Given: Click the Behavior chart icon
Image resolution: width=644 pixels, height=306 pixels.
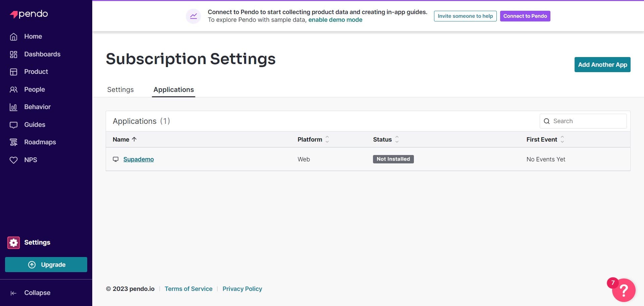Looking at the screenshot, I should pyautogui.click(x=13, y=107).
